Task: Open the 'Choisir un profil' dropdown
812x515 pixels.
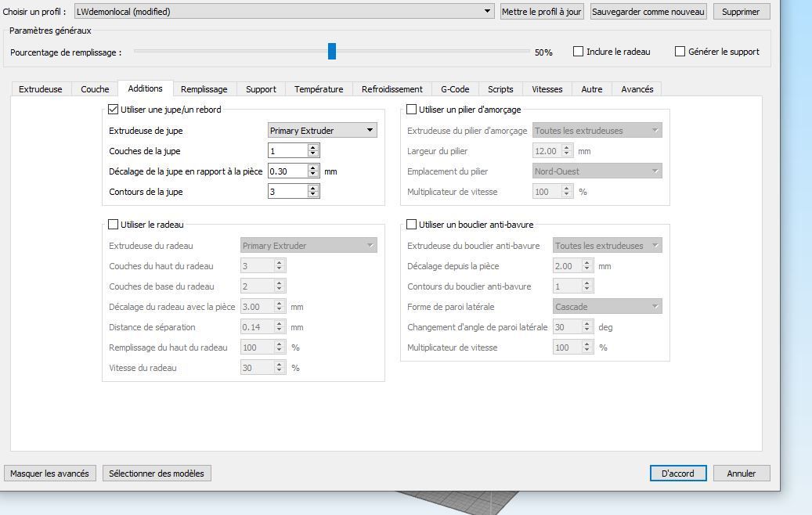Action: (284, 12)
